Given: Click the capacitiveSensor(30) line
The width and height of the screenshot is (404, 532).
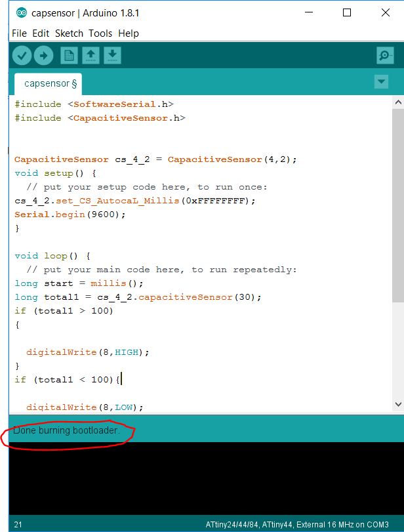Looking at the screenshot, I should (x=138, y=297).
